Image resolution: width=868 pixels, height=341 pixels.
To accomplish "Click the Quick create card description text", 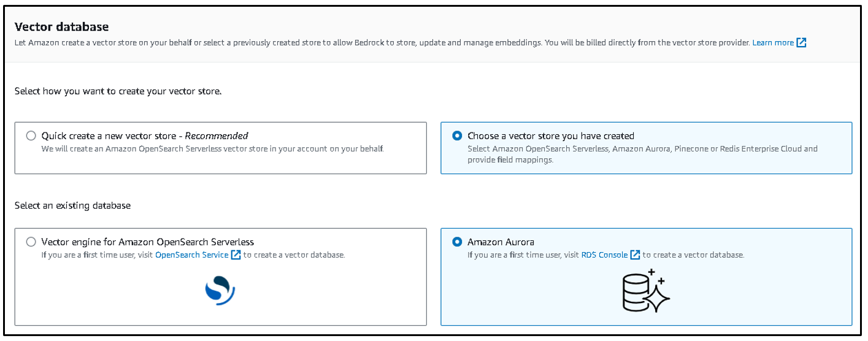I will (x=212, y=149).
